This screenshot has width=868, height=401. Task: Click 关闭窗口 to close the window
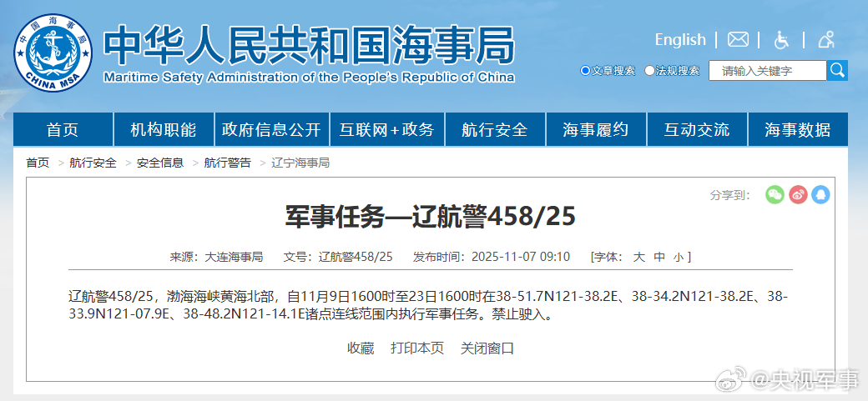pyautogui.click(x=487, y=348)
